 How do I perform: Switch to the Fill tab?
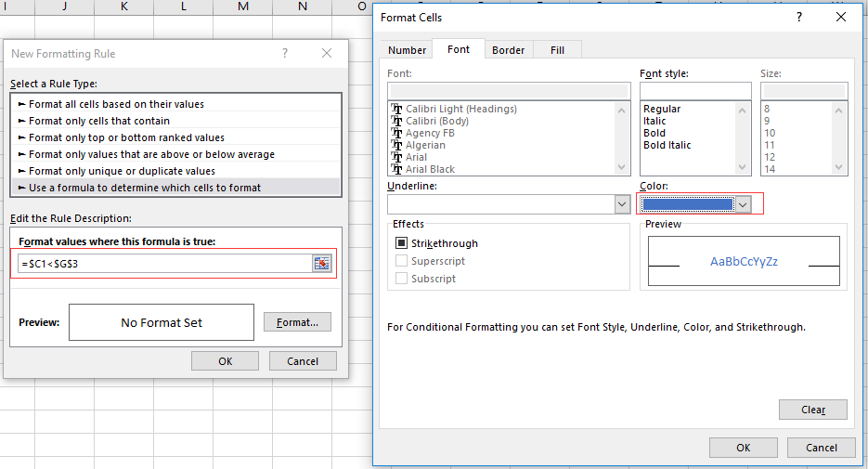(557, 50)
